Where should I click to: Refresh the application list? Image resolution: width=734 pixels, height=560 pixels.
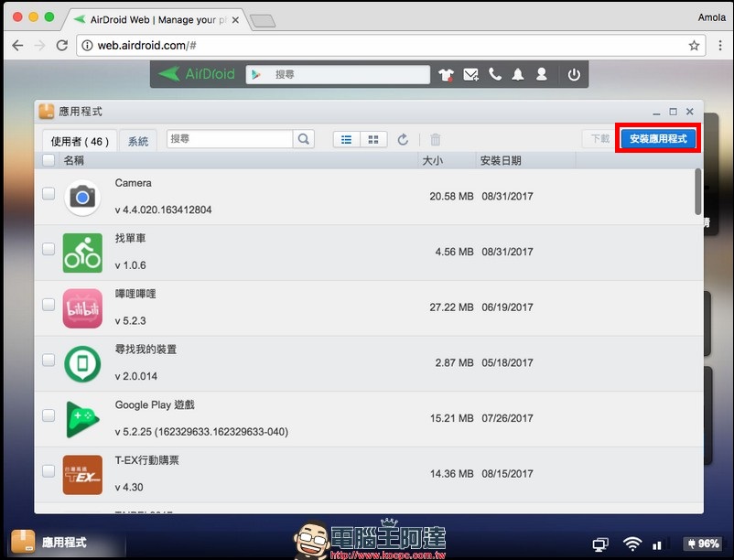(x=403, y=139)
